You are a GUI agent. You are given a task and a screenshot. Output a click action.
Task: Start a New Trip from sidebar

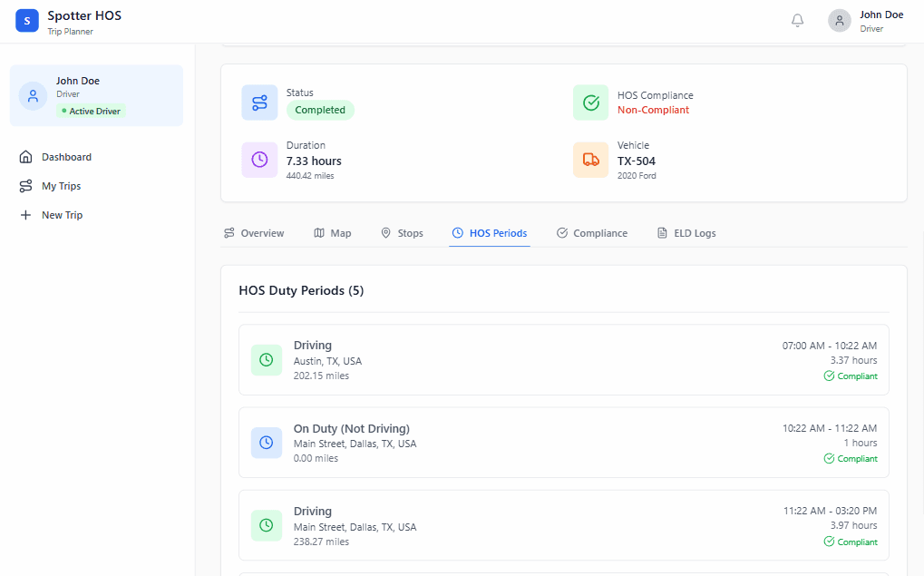tap(97, 215)
